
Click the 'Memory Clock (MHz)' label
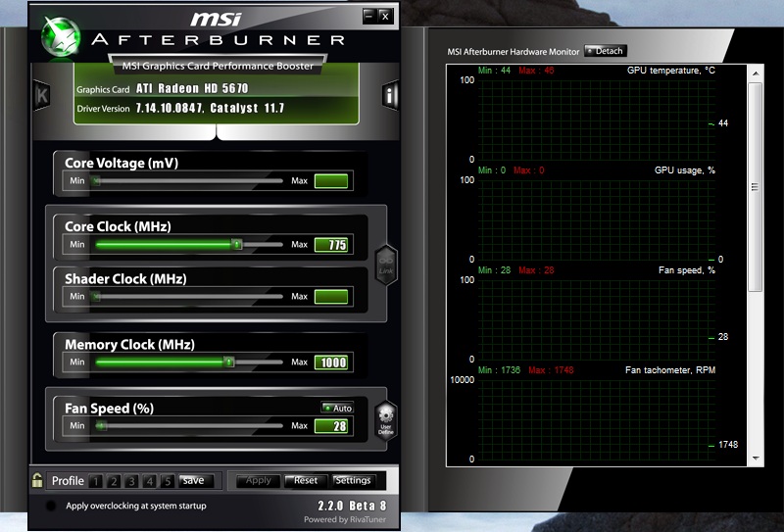(129, 345)
